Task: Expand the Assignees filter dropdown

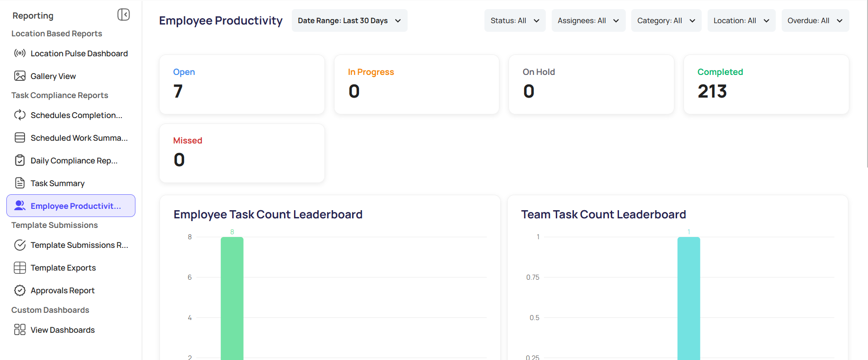Action: tap(589, 20)
